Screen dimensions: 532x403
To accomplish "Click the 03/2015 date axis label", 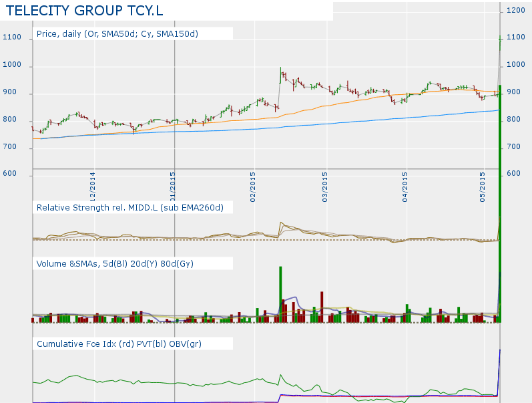I will (325, 187).
